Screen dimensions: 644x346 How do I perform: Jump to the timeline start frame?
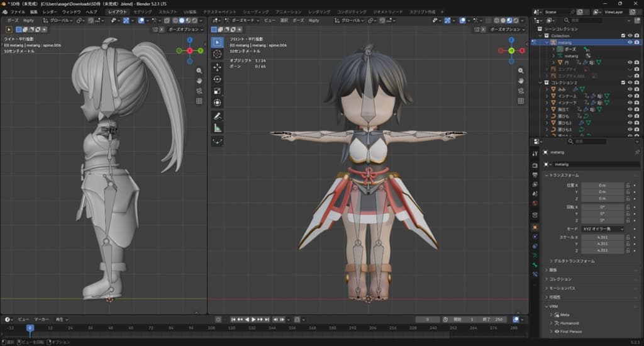(x=233, y=320)
